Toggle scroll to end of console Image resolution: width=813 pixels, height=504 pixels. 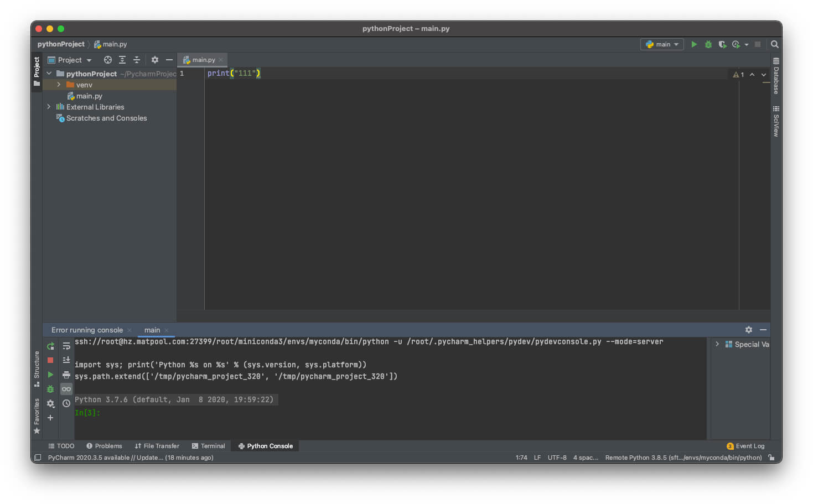(x=66, y=360)
